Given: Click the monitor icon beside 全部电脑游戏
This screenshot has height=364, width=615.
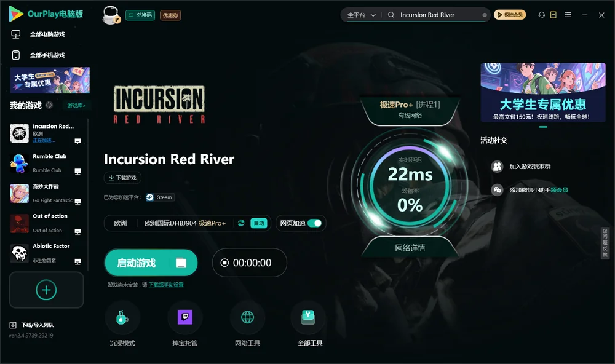Looking at the screenshot, I should coord(16,34).
